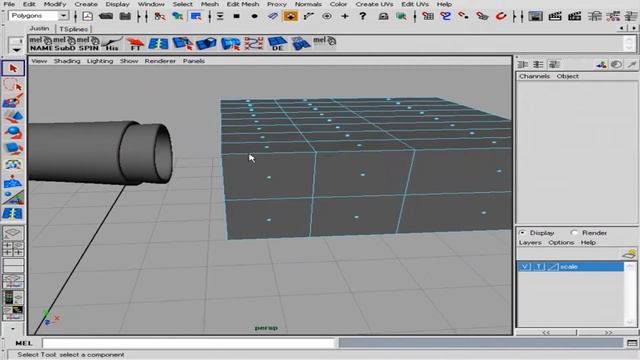640x360 pixels.
Task: Choose the Lasso select tool
Action: tap(13, 85)
